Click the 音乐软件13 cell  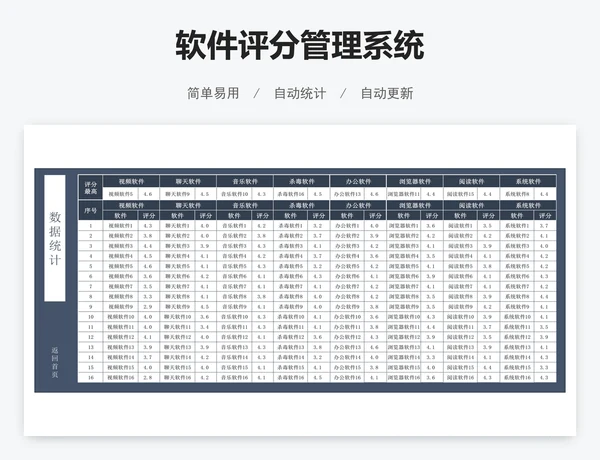[x=234, y=347]
